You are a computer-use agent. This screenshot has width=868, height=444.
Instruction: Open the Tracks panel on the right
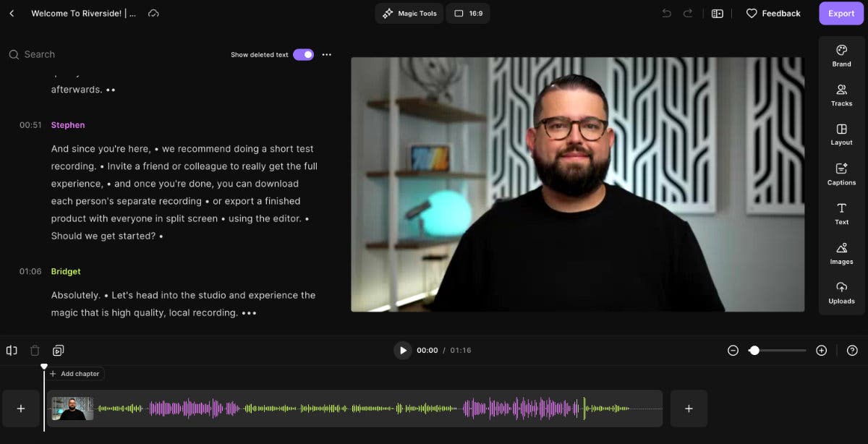tap(841, 95)
